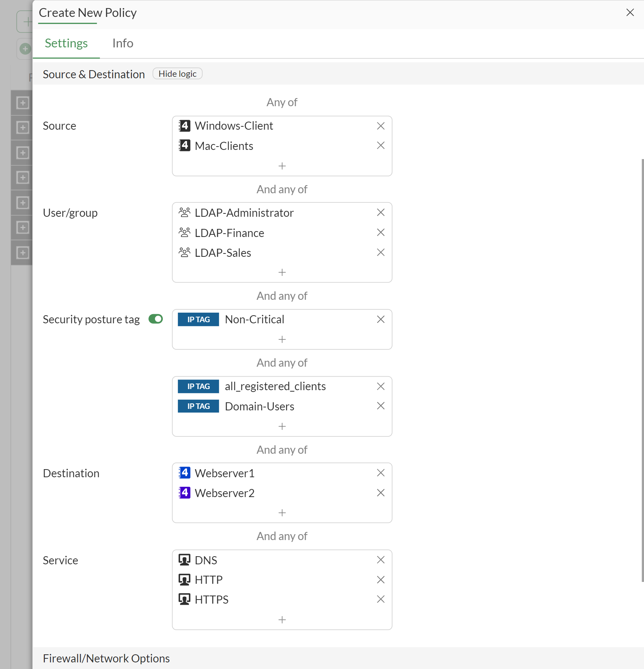
Task: Add a new User/group entry
Action: 282,272
